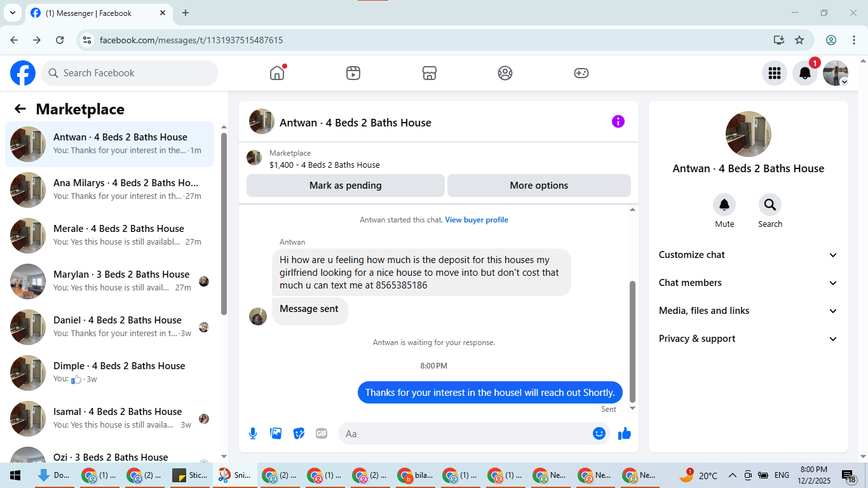Open the Dimple conversation
868x488 pixels.
coord(110,373)
